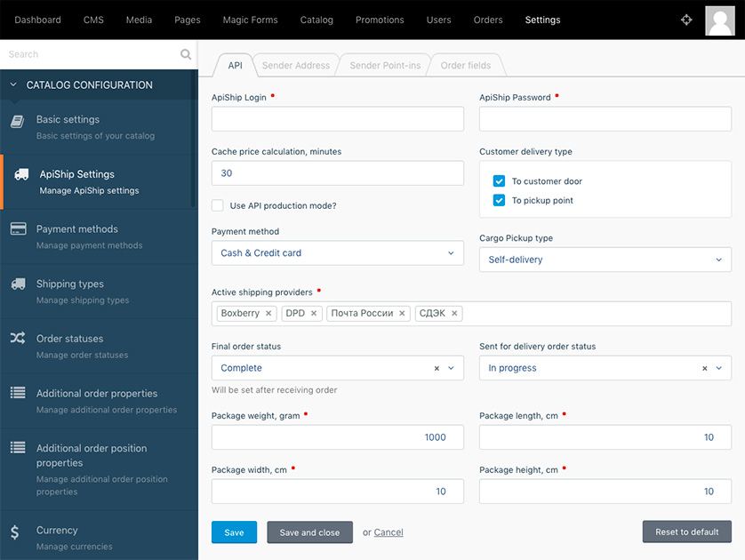Image resolution: width=745 pixels, height=560 pixels.
Task: Open the Orders menu
Action: click(488, 20)
